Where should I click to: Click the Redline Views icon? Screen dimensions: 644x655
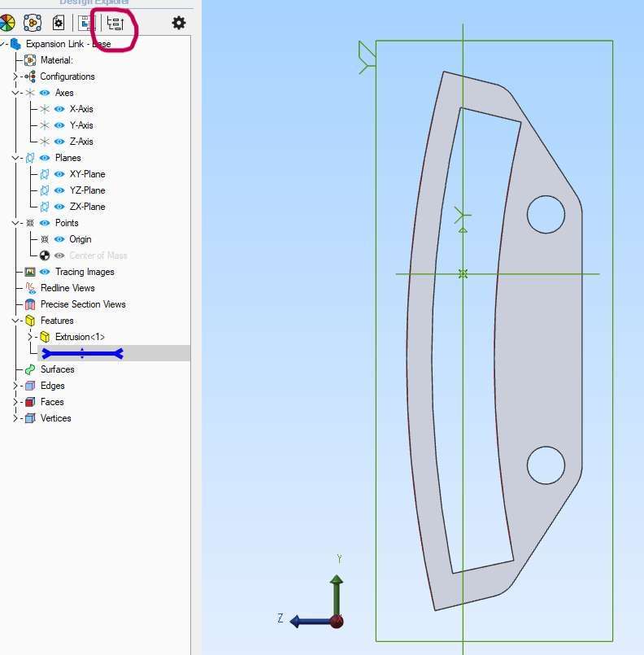(30, 288)
